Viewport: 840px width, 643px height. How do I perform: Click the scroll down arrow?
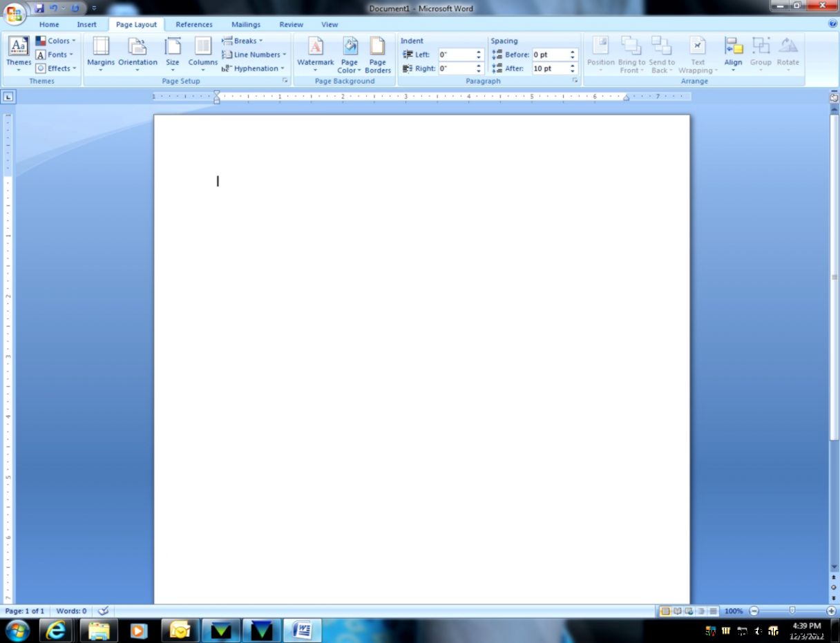pyautogui.click(x=834, y=567)
